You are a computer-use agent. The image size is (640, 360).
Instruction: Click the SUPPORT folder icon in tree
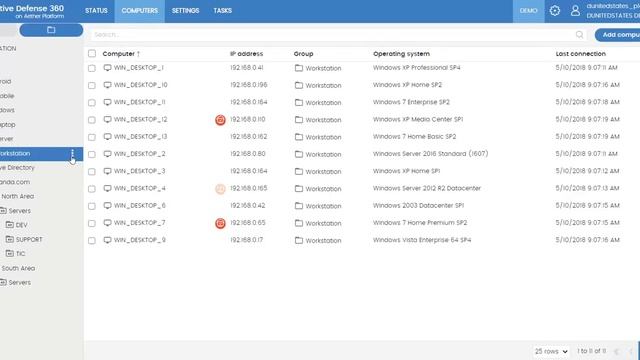tap(10, 239)
